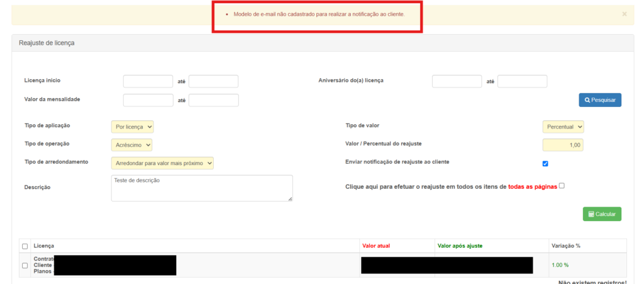
Task: Uncheck Enviar notificação de reajuste ao cliente
Action: [x=545, y=164]
